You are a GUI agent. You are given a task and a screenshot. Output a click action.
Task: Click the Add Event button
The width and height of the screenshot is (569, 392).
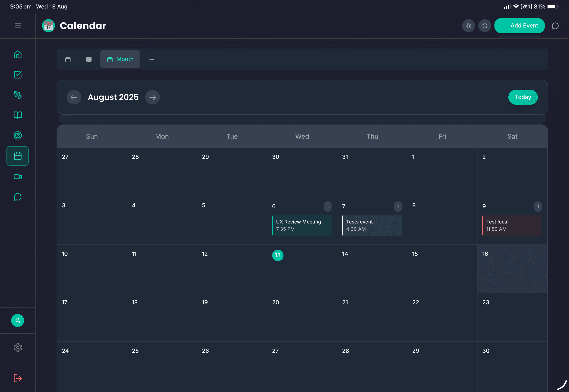click(x=519, y=25)
